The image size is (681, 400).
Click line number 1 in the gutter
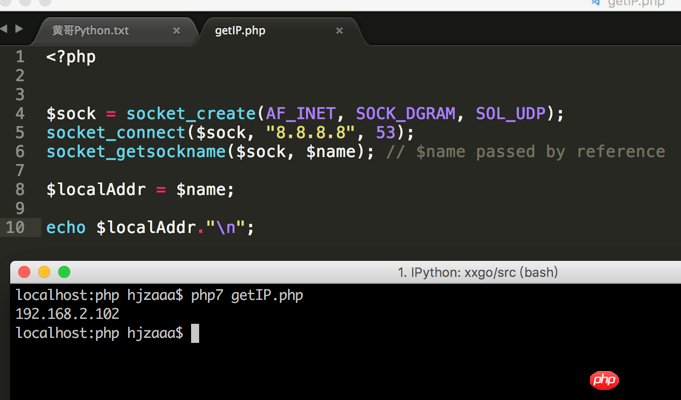[20, 56]
